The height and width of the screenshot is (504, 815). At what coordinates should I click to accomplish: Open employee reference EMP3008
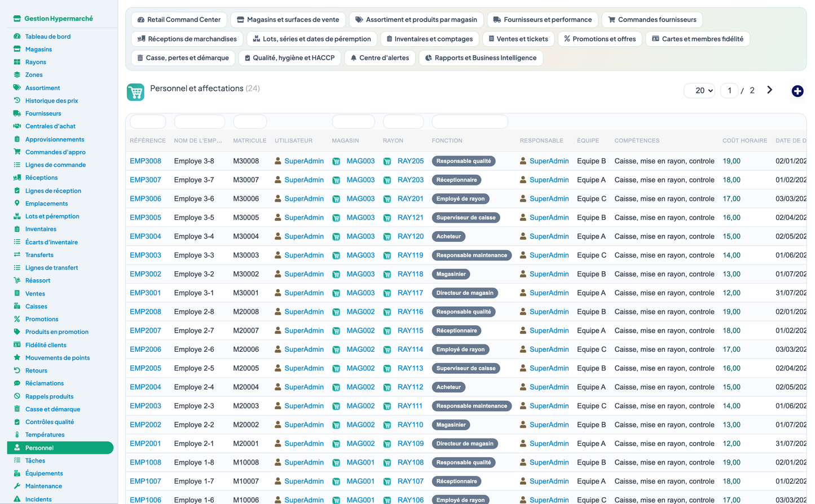tap(146, 161)
